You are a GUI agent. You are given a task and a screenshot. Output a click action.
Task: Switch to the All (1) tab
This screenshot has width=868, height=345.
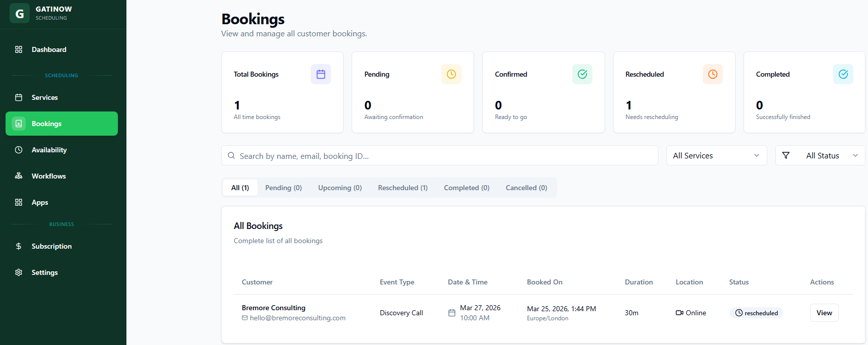[x=240, y=188]
